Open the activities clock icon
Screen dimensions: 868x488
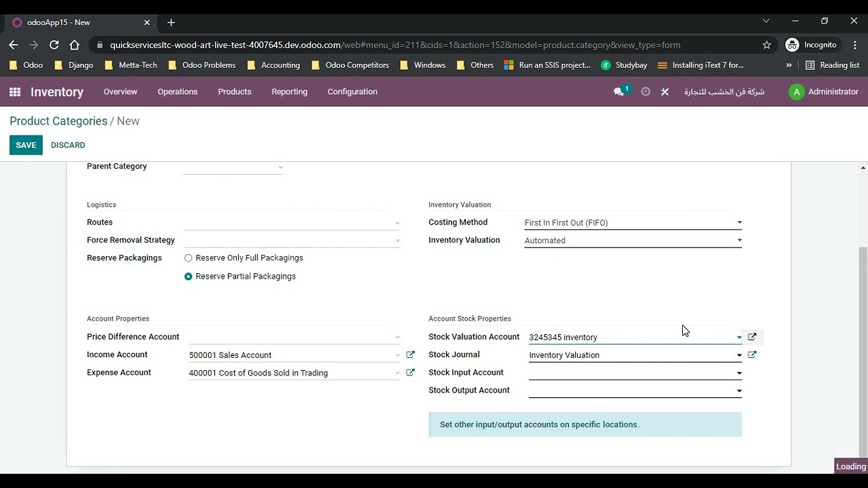coord(646,91)
